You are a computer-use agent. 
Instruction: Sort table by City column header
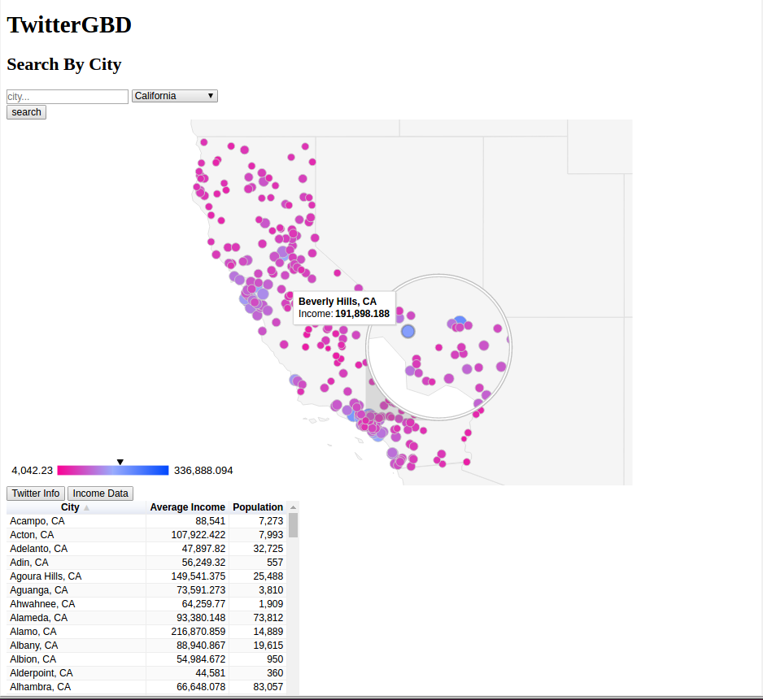click(x=76, y=507)
